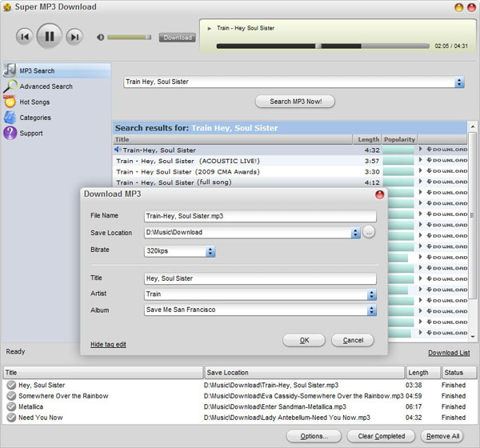
Task: Select Hey, Soul Sister in download list
Action: click(x=239, y=386)
